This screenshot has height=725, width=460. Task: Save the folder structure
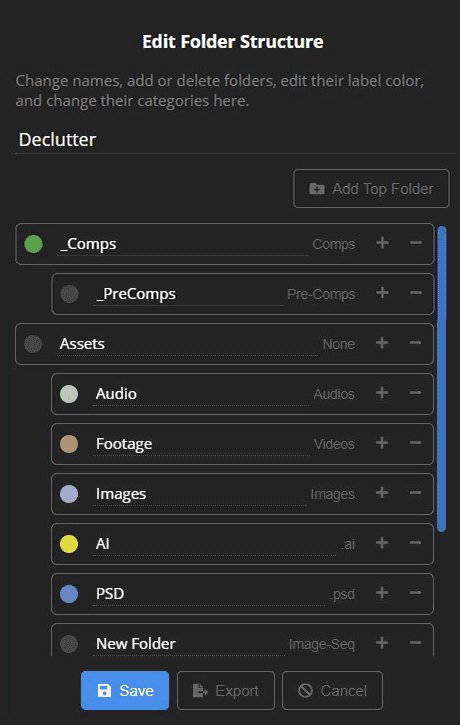(x=125, y=690)
